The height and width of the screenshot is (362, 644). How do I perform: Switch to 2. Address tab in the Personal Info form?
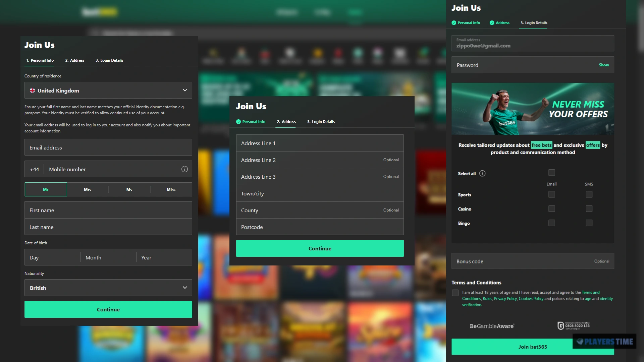pos(75,60)
